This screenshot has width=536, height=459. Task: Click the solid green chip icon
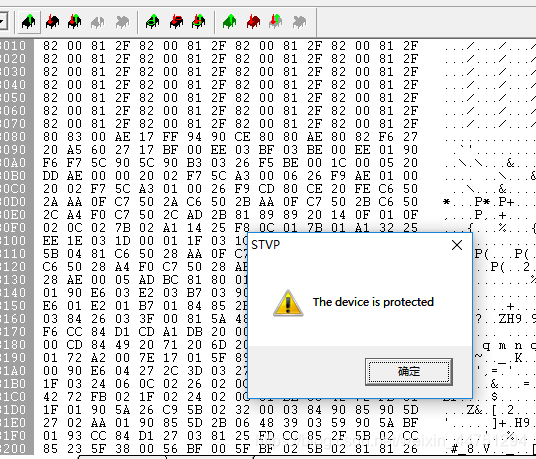pyautogui.click(x=230, y=22)
